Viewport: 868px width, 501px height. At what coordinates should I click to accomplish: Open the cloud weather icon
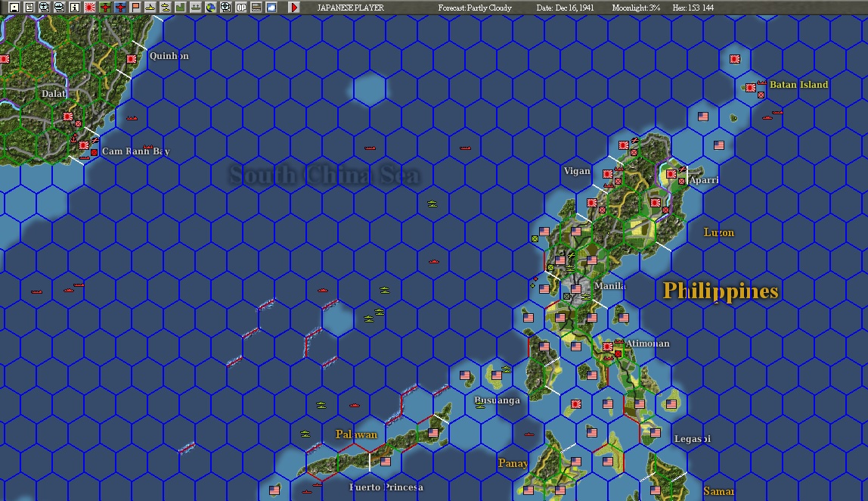click(x=271, y=8)
